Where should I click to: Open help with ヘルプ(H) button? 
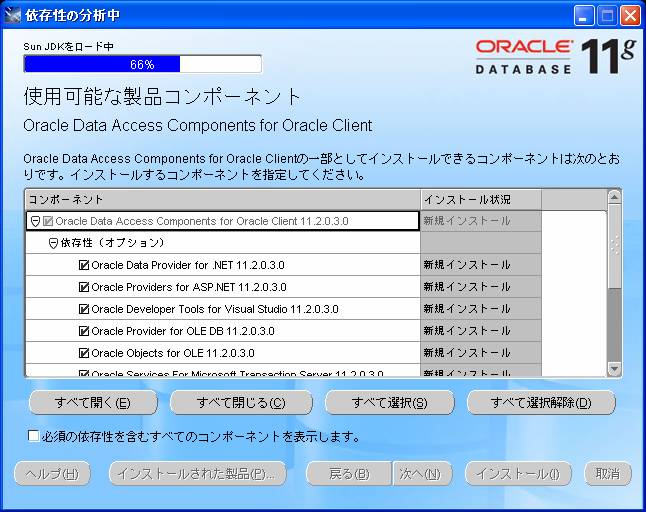point(52,474)
